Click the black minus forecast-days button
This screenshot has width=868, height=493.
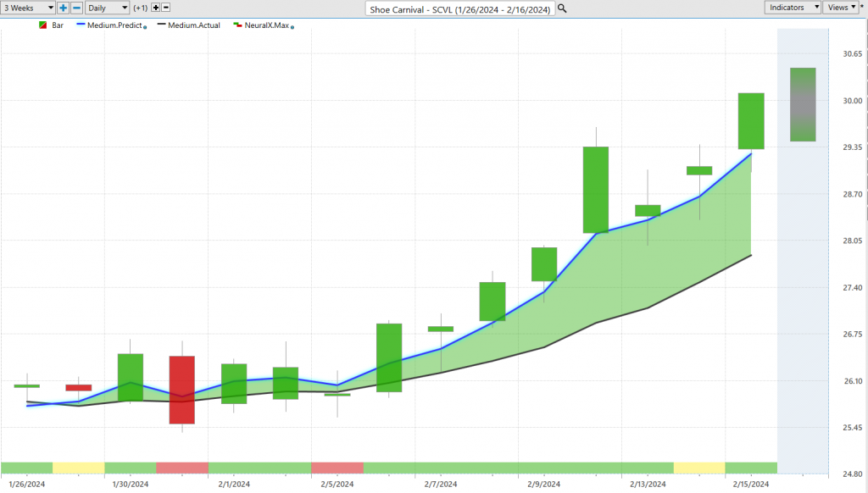tap(165, 8)
